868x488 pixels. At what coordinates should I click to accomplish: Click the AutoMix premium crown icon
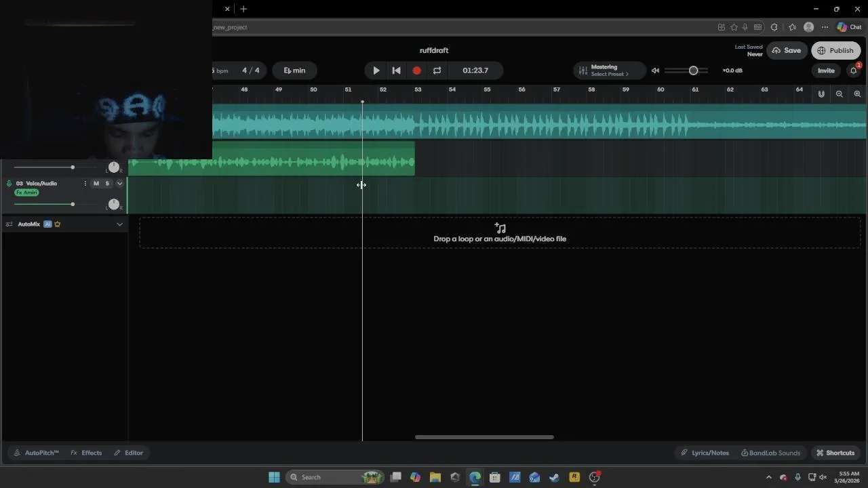pos(57,224)
